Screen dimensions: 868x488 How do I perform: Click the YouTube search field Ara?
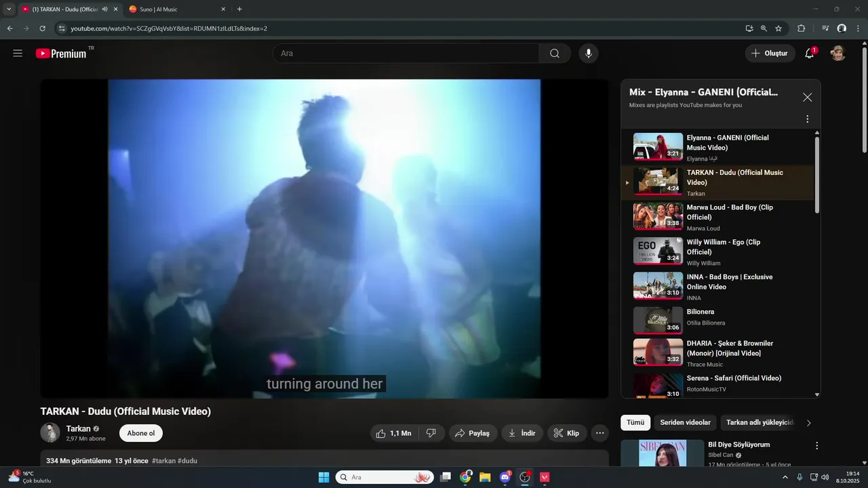coord(406,54)
